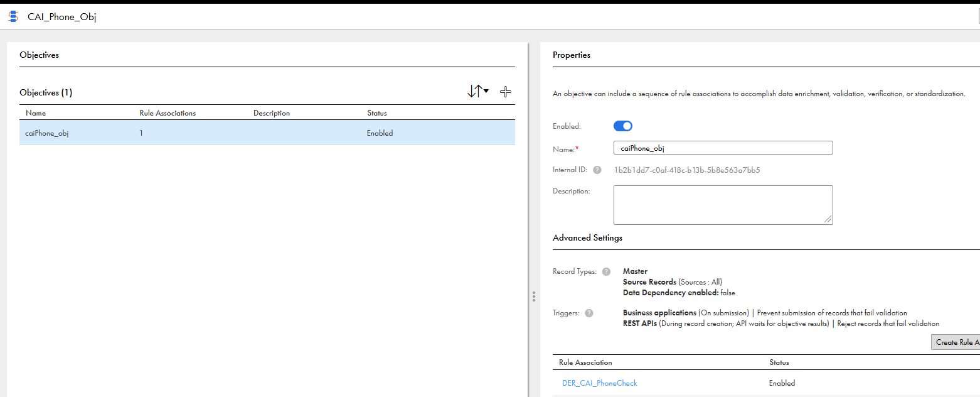The width and height of the screenshot is (980, 397).
Task: Open the objectives sort order dropdown
Action: click(x=478, y=92)
